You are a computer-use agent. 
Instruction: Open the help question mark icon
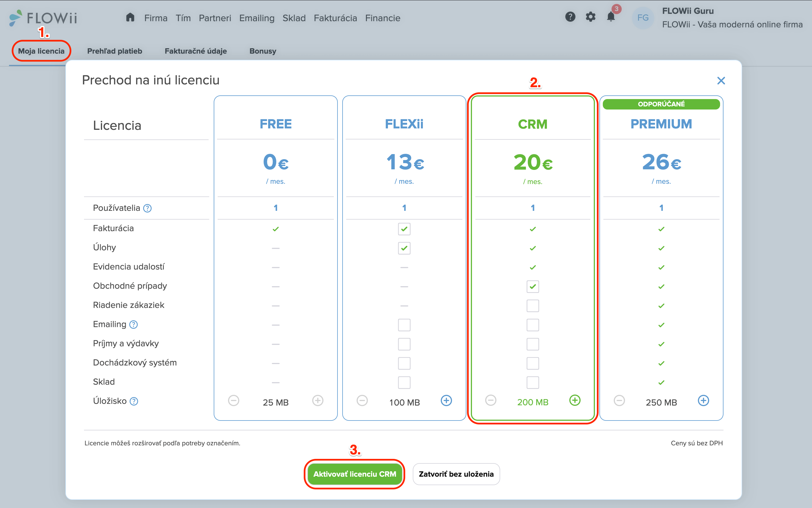click(x=570, y=17)
